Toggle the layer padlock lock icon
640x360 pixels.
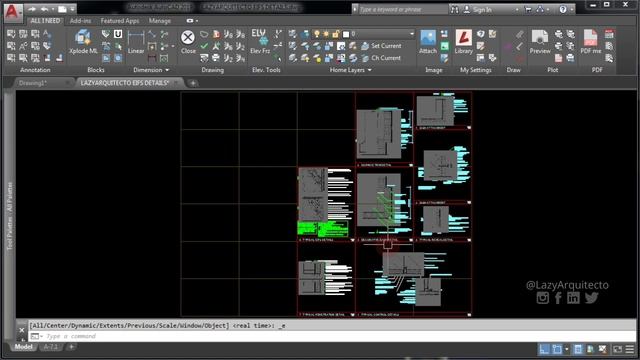click(x=336, y=34)
